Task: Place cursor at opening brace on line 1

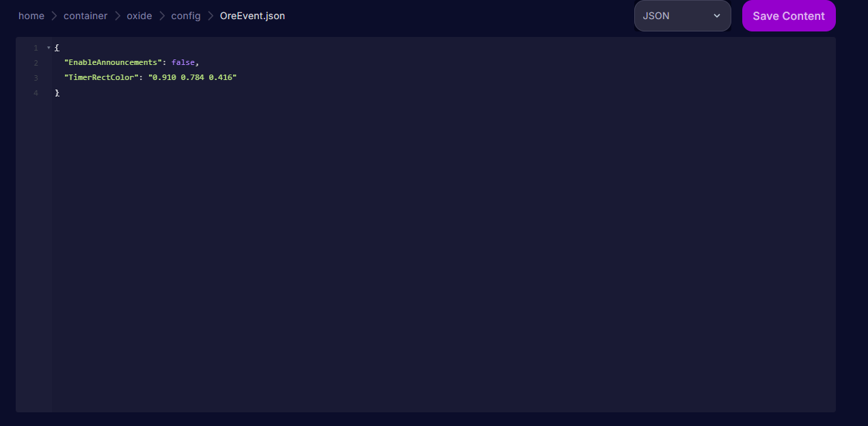Action: coord(57,48)
